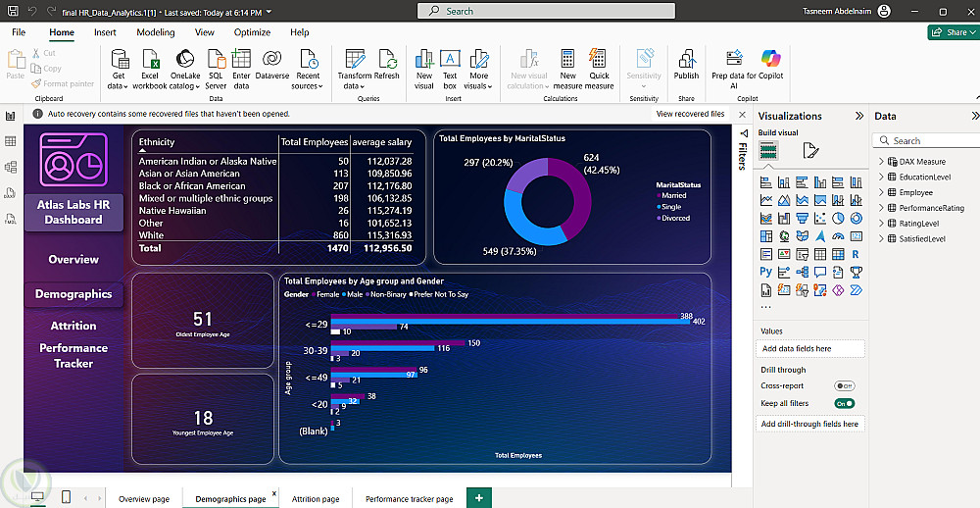Publish the report using Publish icon

click(686, 59)
